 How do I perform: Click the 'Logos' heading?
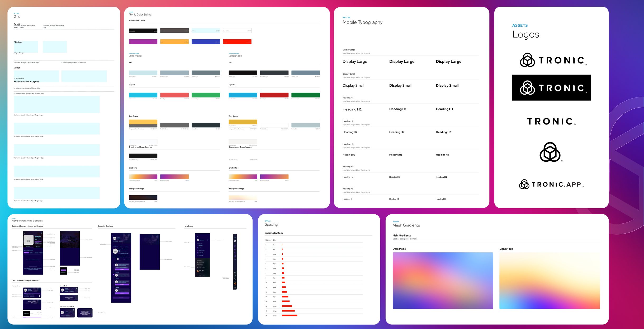(525, 35)
